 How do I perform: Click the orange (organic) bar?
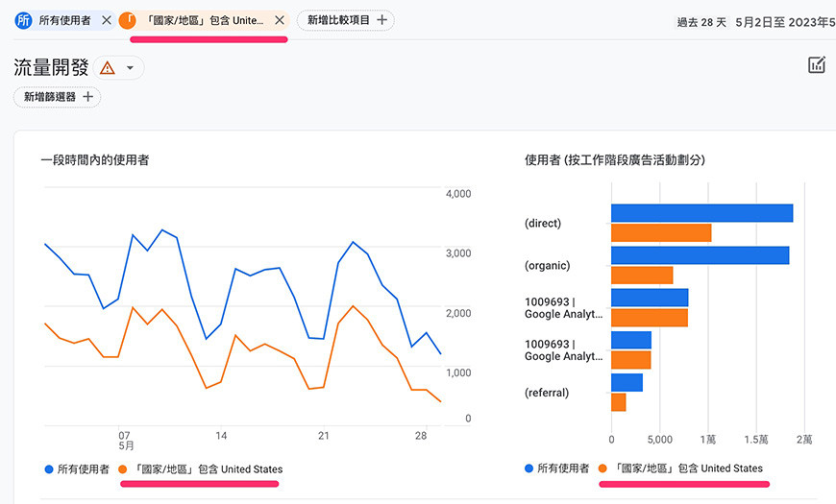(x=642, y=276)
